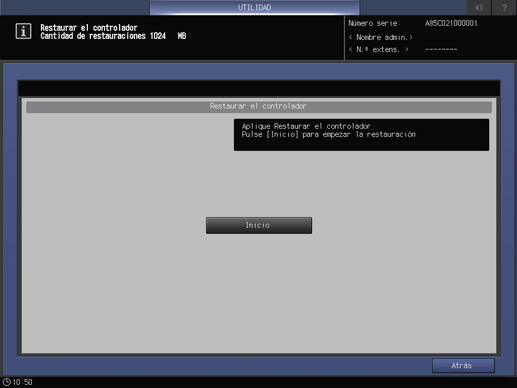
Task: Open the UTILIDAD tab
Action: point(254,7)
